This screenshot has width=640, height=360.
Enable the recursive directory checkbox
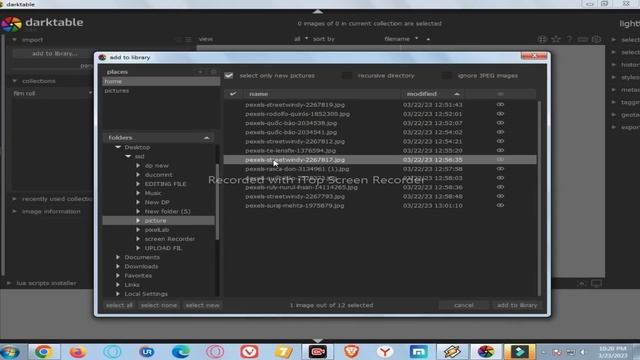click(x=347, y=76)
